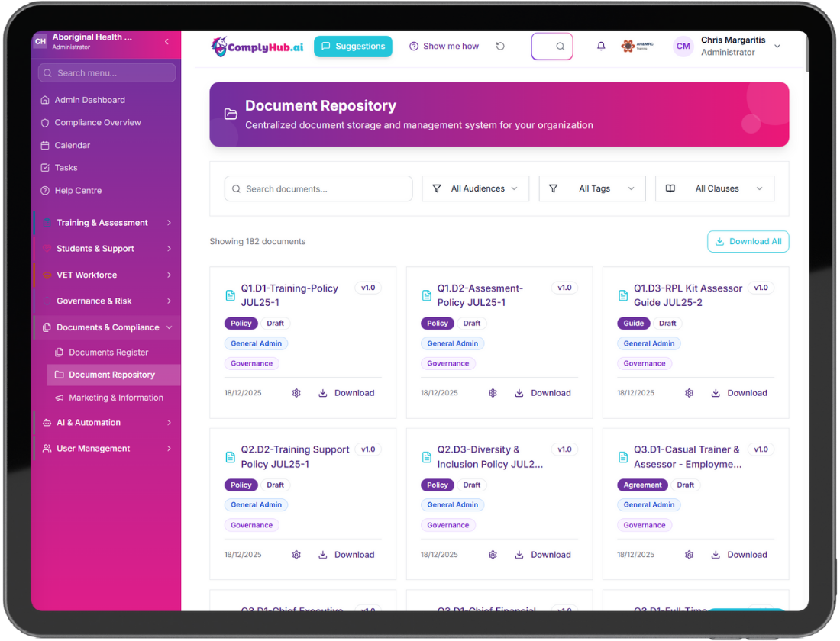Select Document Repository submenu item
Image resolution: width=840 pixels, height=641 pixels.
tap(114, 375)
